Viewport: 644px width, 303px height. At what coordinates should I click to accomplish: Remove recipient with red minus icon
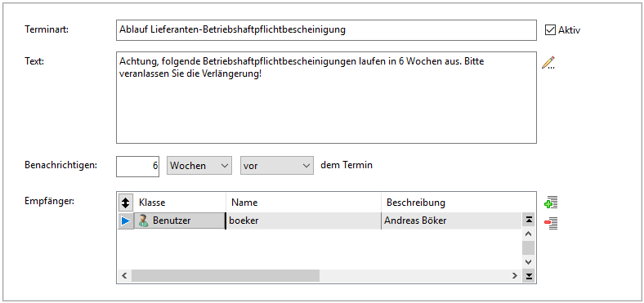click(x=550, y=223)
